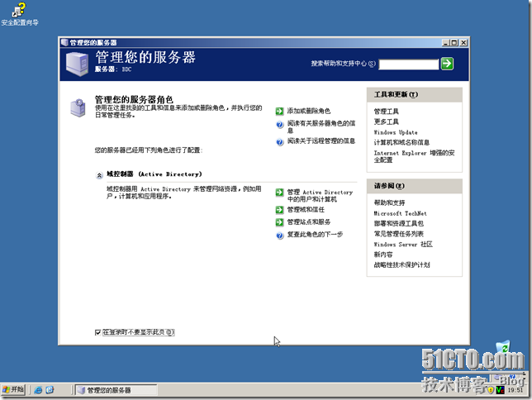Screen dimensions: 532x400
Task: Collapse the 域控制器 (Active Directory) section
Action: click(x=99, y=175)
